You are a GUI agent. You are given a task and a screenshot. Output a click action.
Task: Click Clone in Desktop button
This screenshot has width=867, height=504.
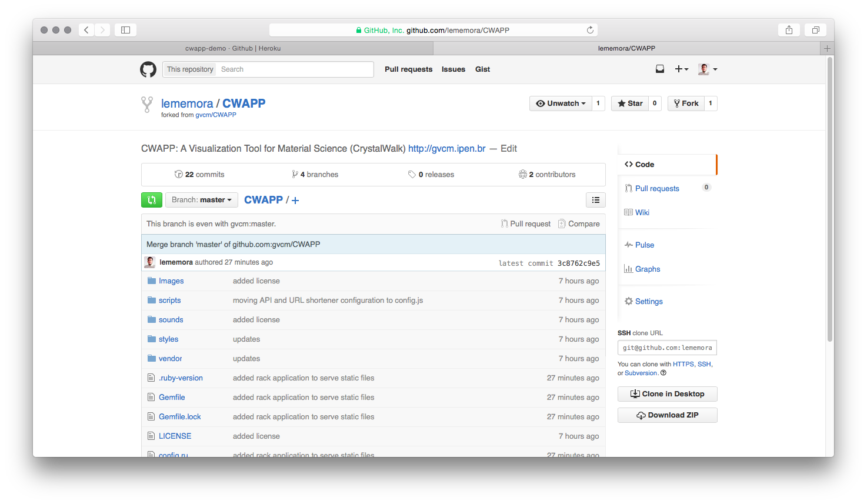click(667, 394)
